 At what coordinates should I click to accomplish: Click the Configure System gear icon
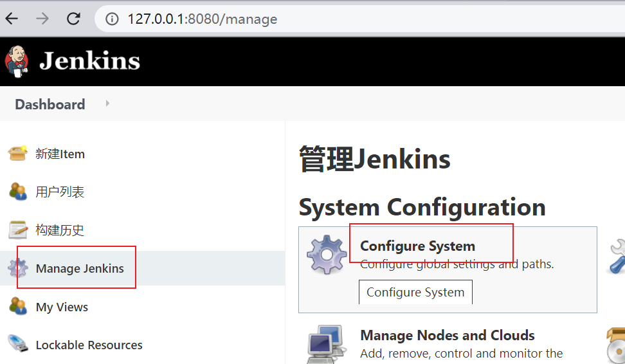tap(327, 255)
